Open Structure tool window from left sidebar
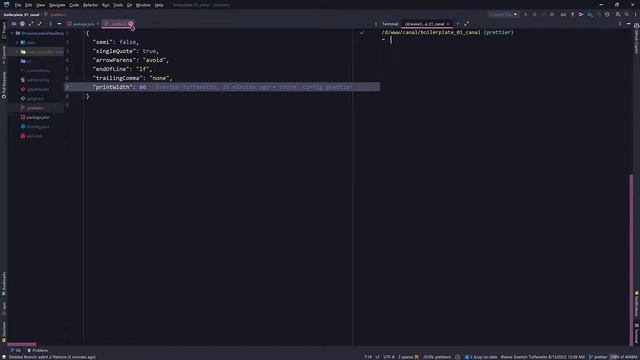 4,332
